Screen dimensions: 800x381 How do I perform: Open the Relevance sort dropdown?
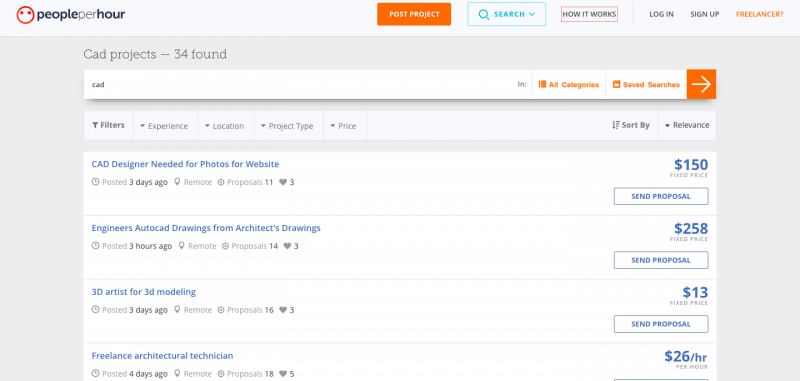point(687,125)
